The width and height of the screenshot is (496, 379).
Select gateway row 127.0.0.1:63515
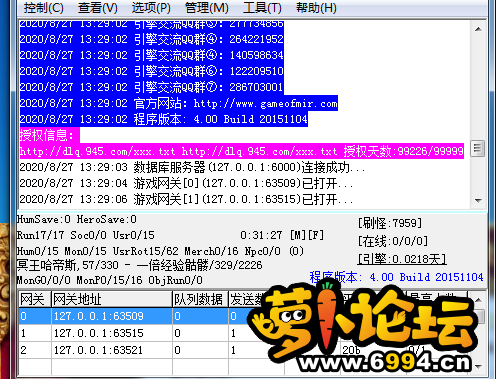point(245,333)
